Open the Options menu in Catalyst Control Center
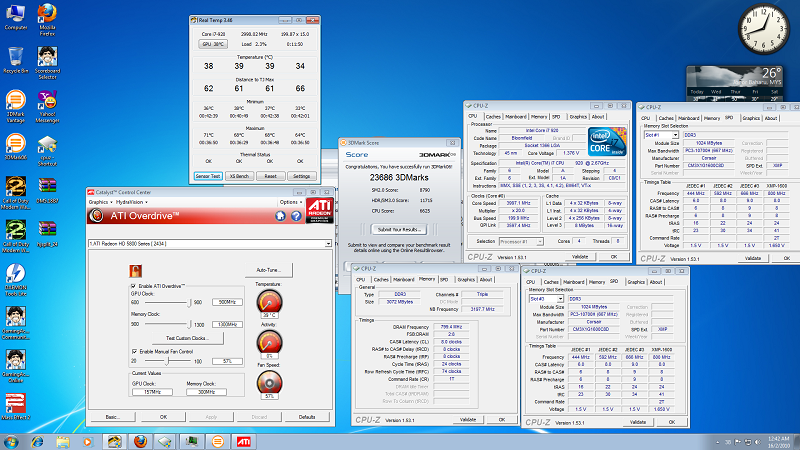 [291, 201]
